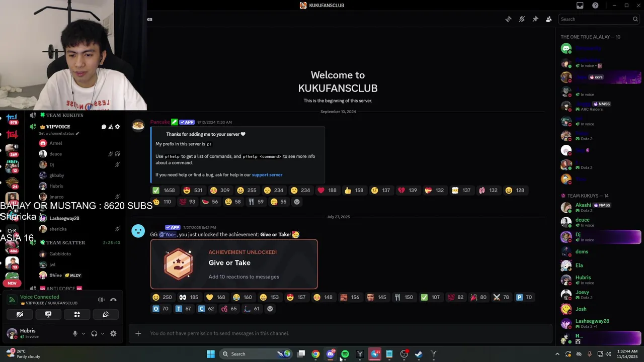The image size is (644, 362).
Task: Toggle heart-eyes reaction with 531
Action: coord(193,190)
